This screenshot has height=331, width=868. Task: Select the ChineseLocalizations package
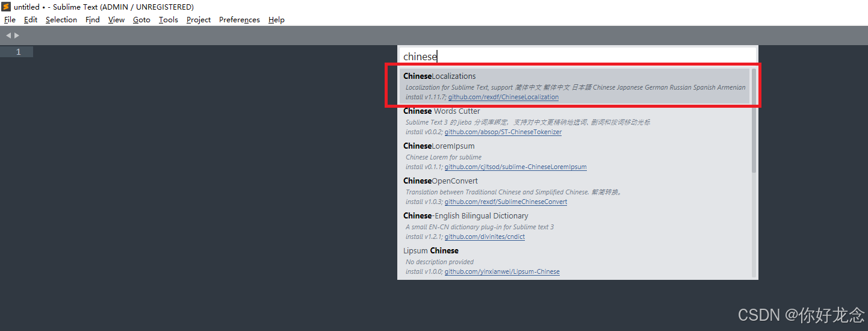click(574, 86)
